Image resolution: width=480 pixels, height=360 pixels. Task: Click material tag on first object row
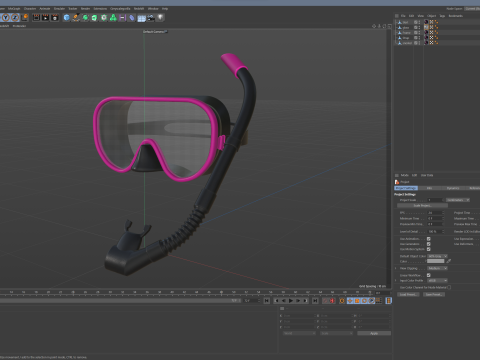pos(426,22)
